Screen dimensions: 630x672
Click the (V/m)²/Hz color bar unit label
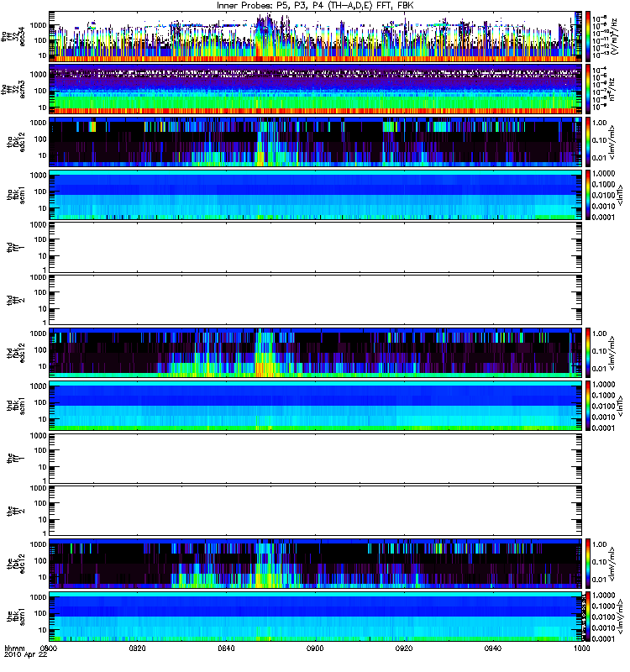[614, 36]
